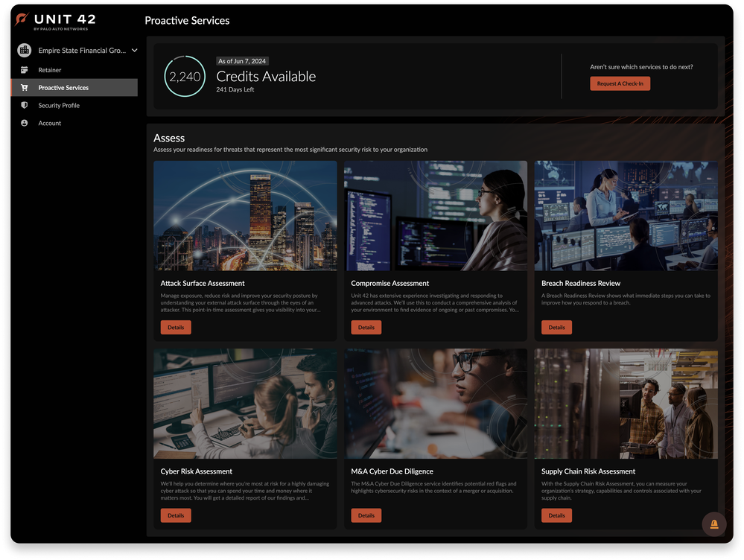Click the 2,240 credits progress ring
Image resolution: width=744 pixels, height=560 pixels.
coord(184,77)
